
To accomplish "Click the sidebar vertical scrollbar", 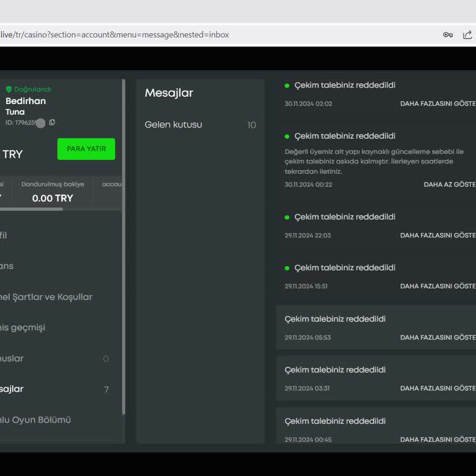I will click(x=123, y=247).
